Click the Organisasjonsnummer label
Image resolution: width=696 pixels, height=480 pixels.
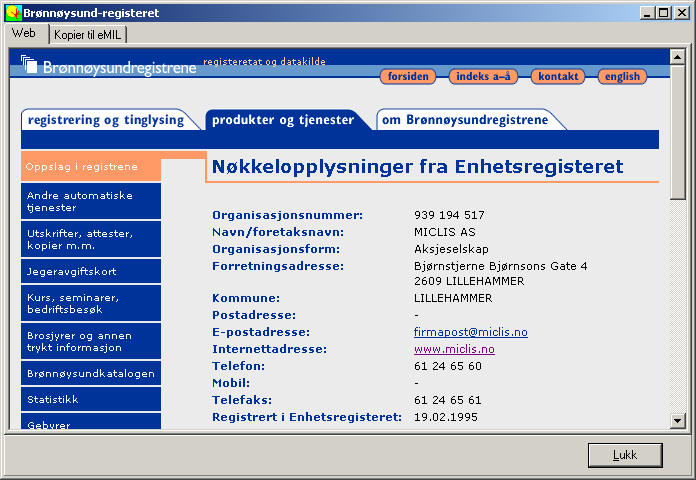[287, 215]
